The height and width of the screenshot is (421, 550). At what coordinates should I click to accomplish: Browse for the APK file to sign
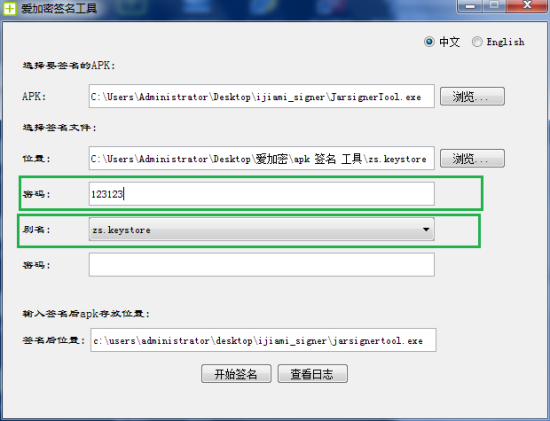[472, 96]
